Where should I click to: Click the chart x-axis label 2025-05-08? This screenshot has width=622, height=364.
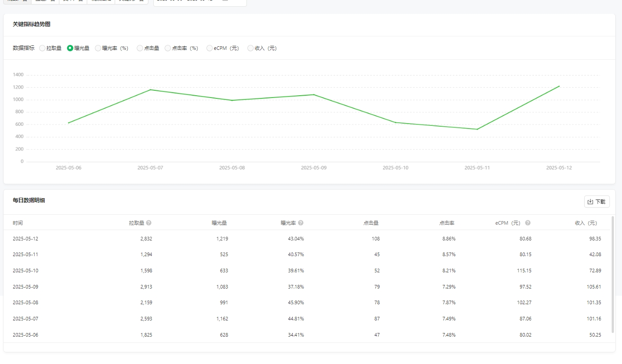click(232, 168)
